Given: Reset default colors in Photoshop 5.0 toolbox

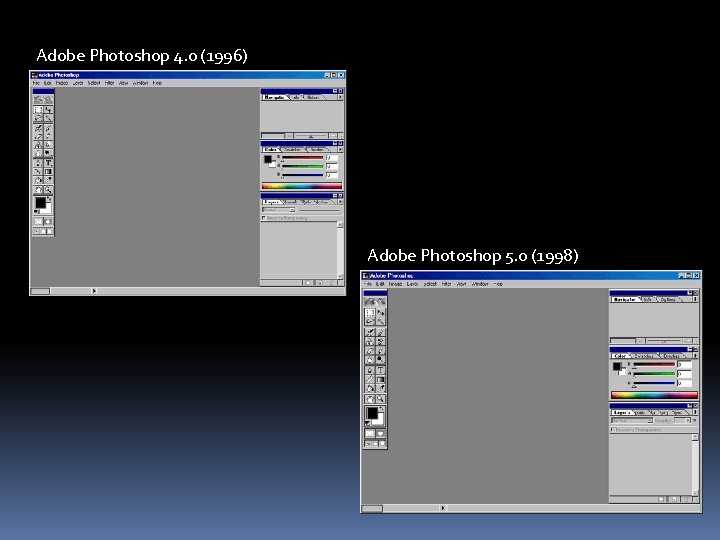Looking at the screenshot, I should [368, 423].
